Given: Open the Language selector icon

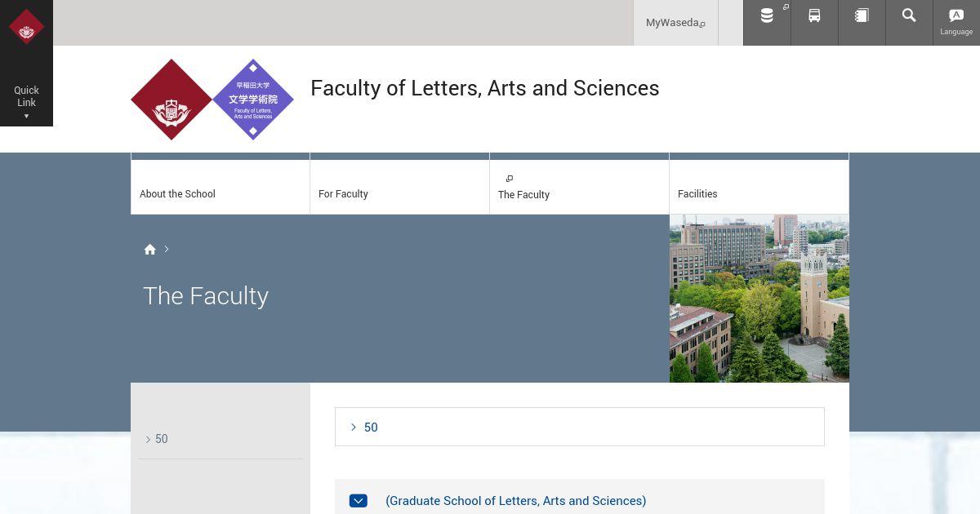Looking at the screenshot, I should coord(956,22).
